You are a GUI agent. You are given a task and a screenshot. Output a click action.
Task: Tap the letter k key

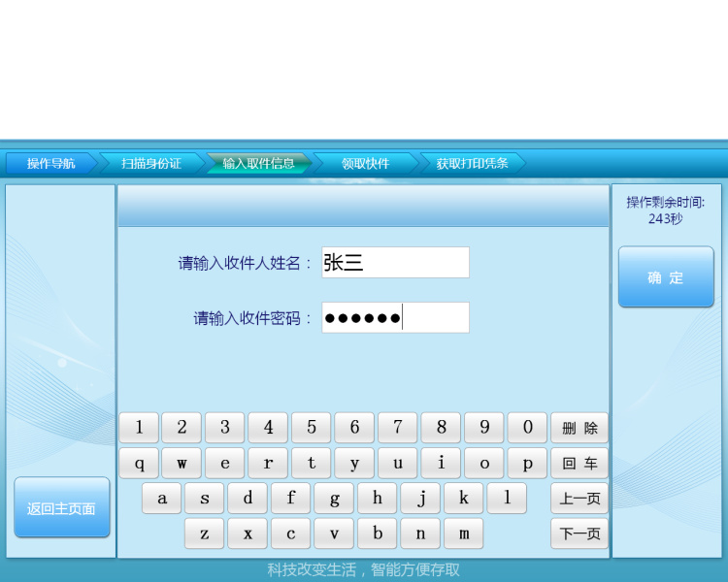click(464, 499)
